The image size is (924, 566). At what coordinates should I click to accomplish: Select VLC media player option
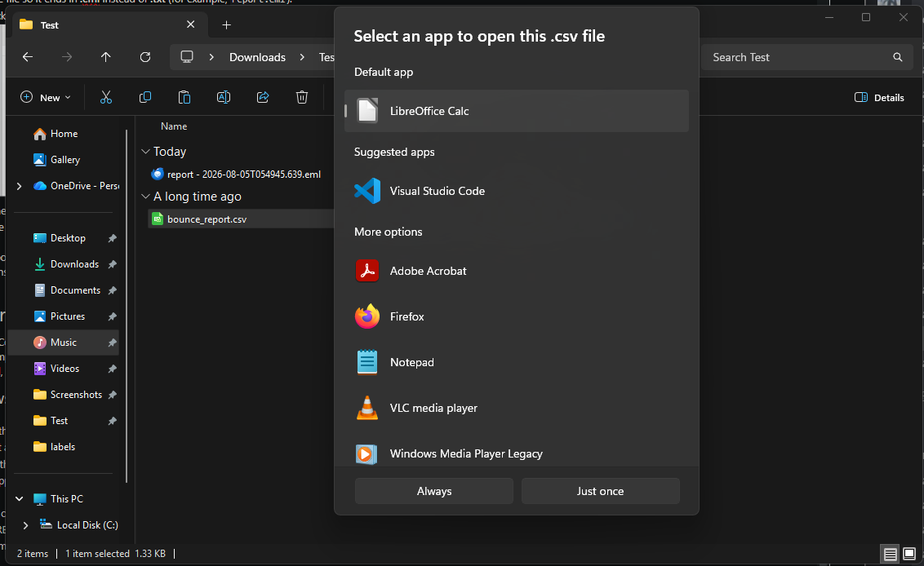(516, 408)
